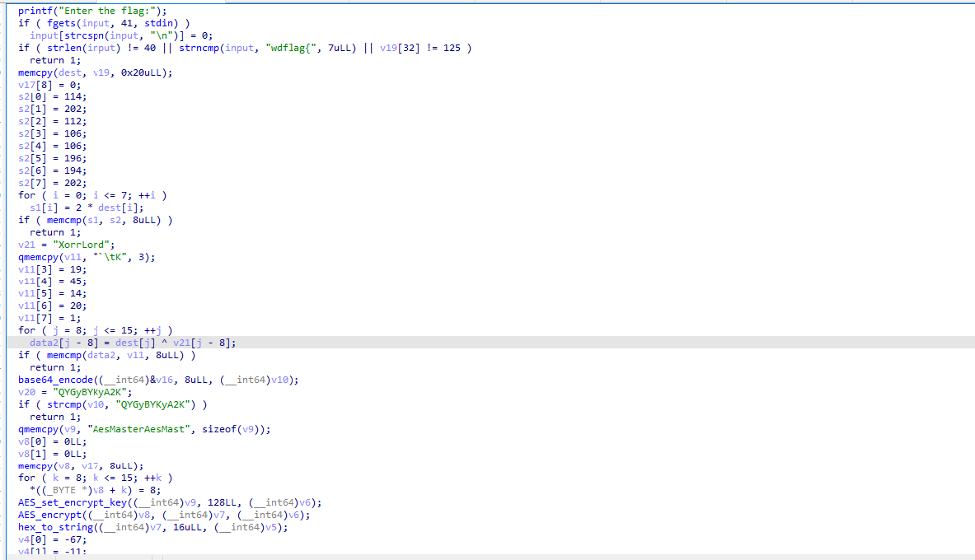Click the 0x20uLL size argument in memcpy

pyautogui.click(x=145, y=72)
